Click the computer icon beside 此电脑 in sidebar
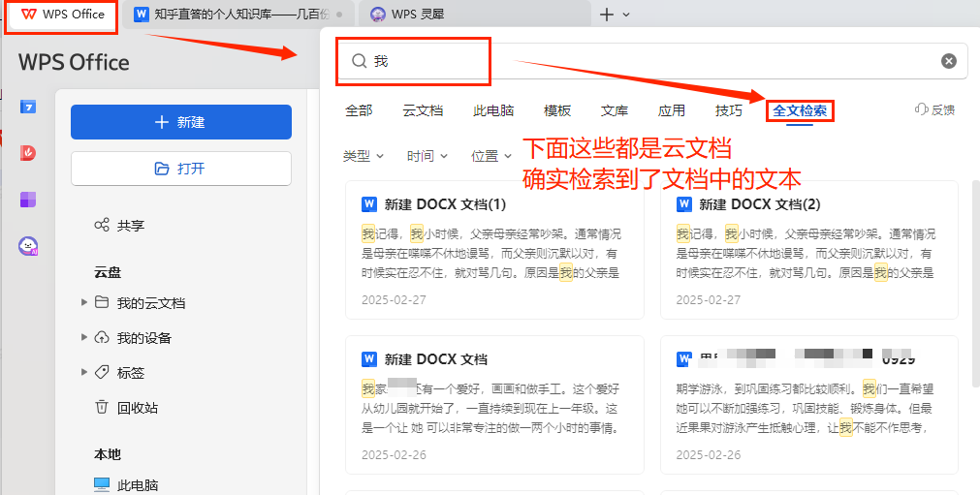 coord(101,484)
